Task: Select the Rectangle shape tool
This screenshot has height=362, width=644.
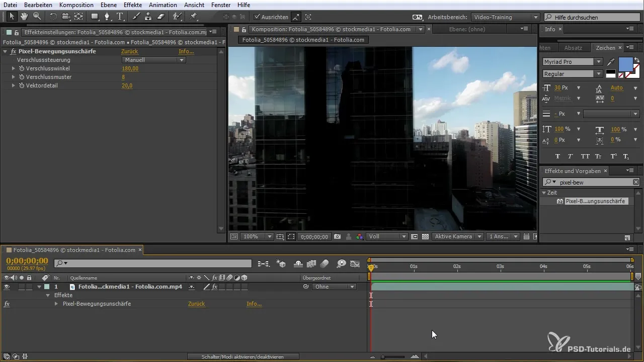Action: tap(95, 17)
